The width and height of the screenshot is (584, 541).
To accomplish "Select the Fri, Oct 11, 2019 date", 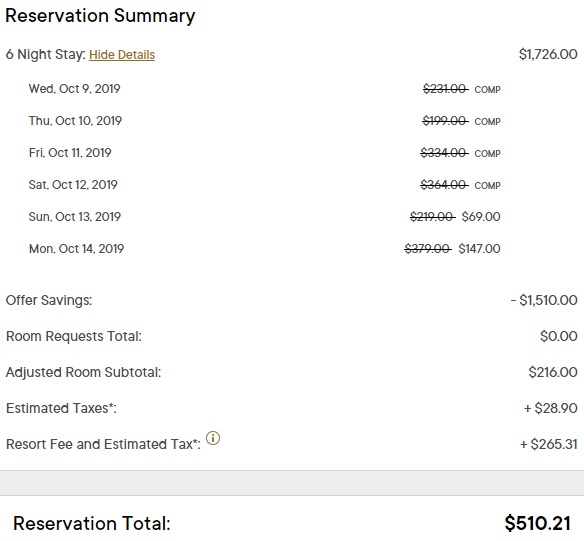I will [70, 153].
